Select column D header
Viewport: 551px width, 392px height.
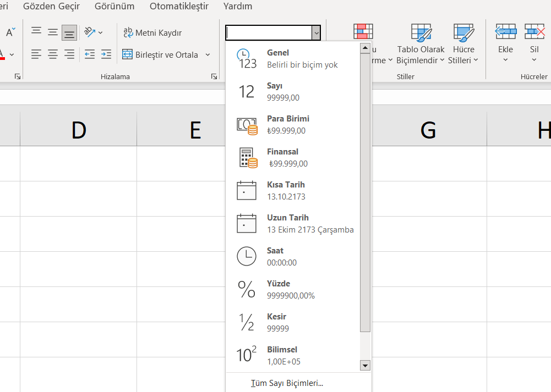click(78, 129)
